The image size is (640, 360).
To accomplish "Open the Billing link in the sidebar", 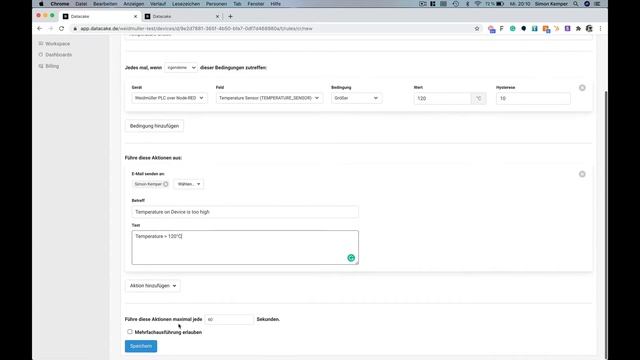I will pos(52,66).
